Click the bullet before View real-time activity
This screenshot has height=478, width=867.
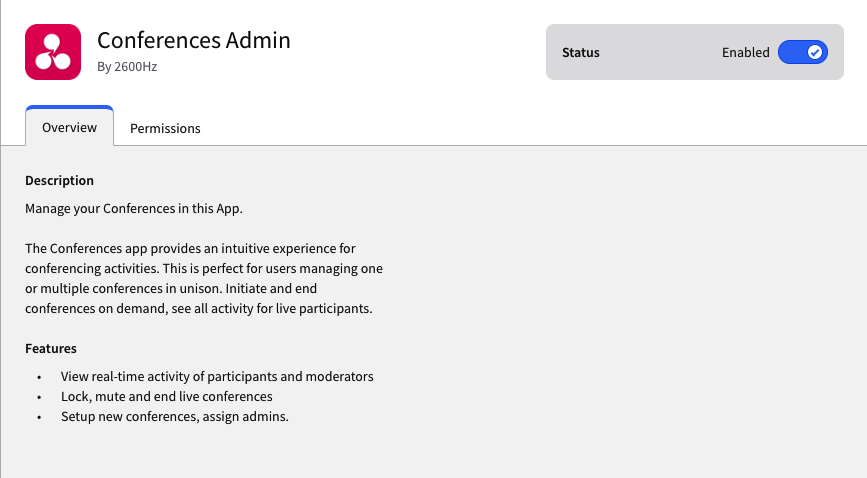pos(39,377)
